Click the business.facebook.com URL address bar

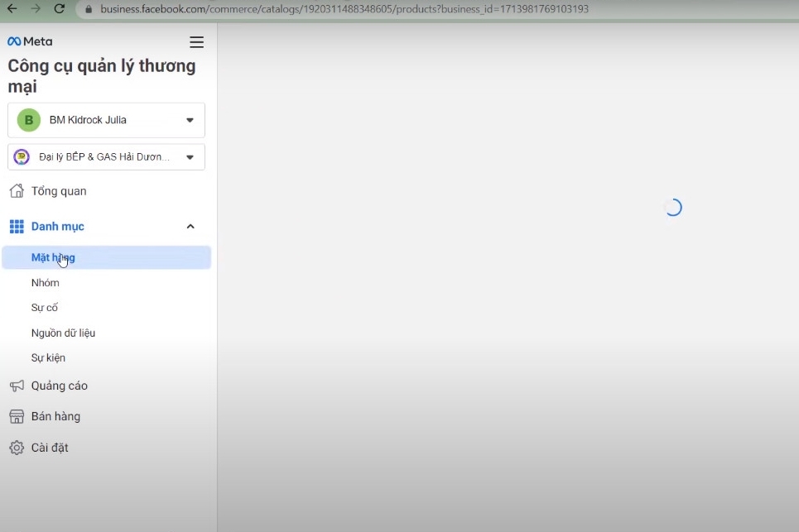(344, 9)
